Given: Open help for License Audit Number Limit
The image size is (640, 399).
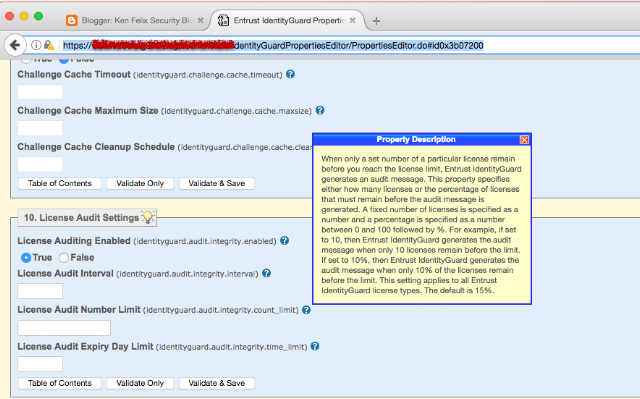Looking at the screenshot, I should pyautogui.click(x=306, y=310).
